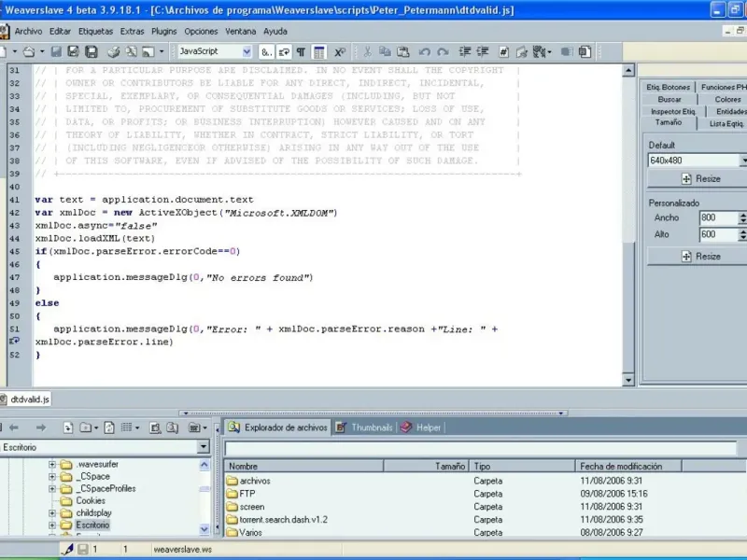Image resolution: width=747 pixels, height=560 pixels.
Task: Click the Open folder icon in the toolbar
Action: coord(29,52)
